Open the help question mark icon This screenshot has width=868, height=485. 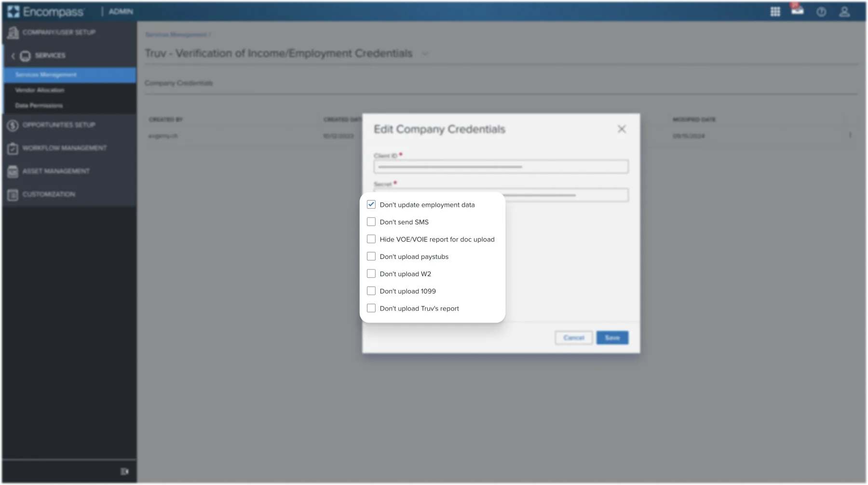[x=821, y=12]
